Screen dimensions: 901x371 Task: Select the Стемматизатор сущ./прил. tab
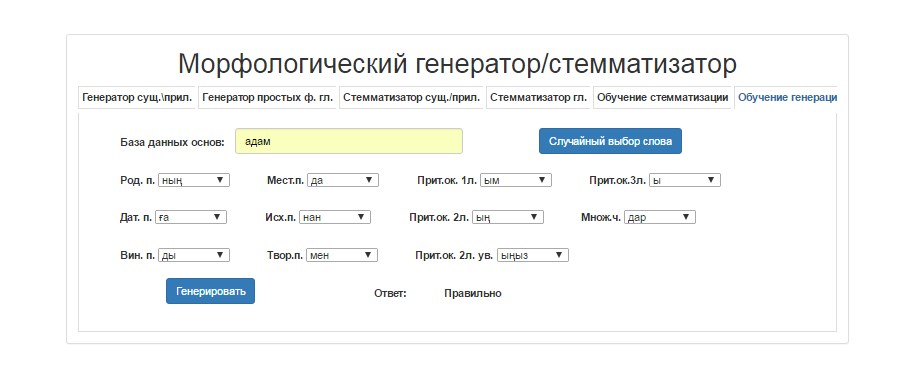click(411, 98)
